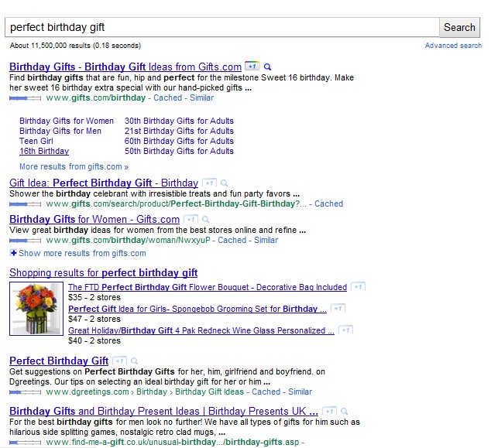Open Perfect Birthday Gift dgreetings result title

[x=59, y=361]
